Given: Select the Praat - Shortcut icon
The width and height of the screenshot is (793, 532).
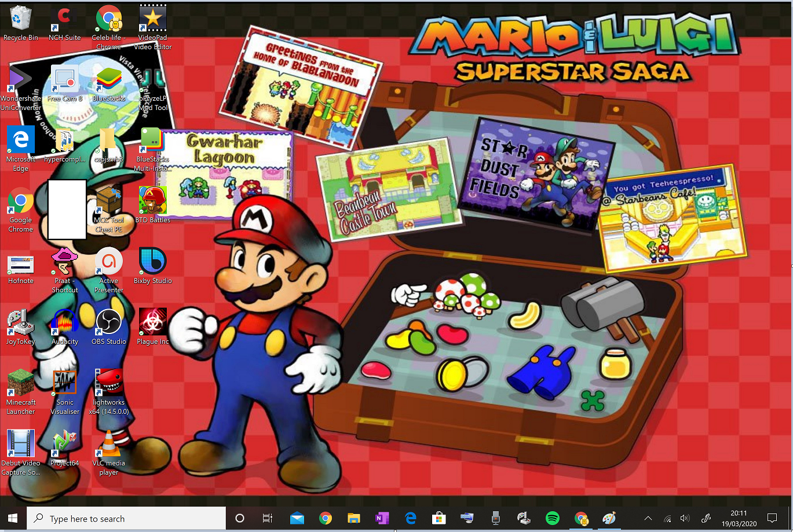Looking at the screenshot, I should point(65,271).
